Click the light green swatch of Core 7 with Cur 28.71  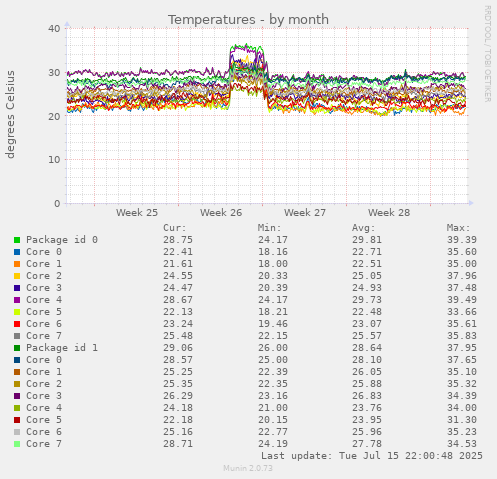pos(17,444)
